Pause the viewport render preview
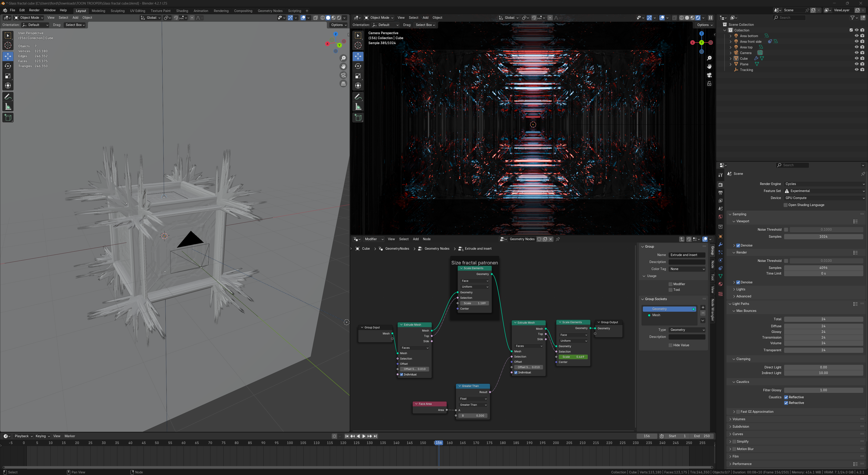The height and width of the screenshot is (475, 868). pos(710,18)
